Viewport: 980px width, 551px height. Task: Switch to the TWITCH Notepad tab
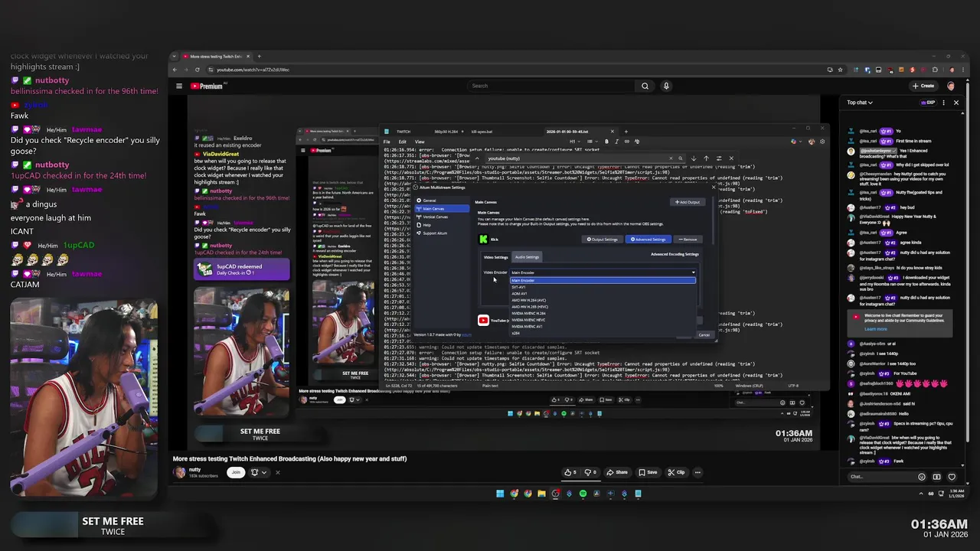[404, 132]
